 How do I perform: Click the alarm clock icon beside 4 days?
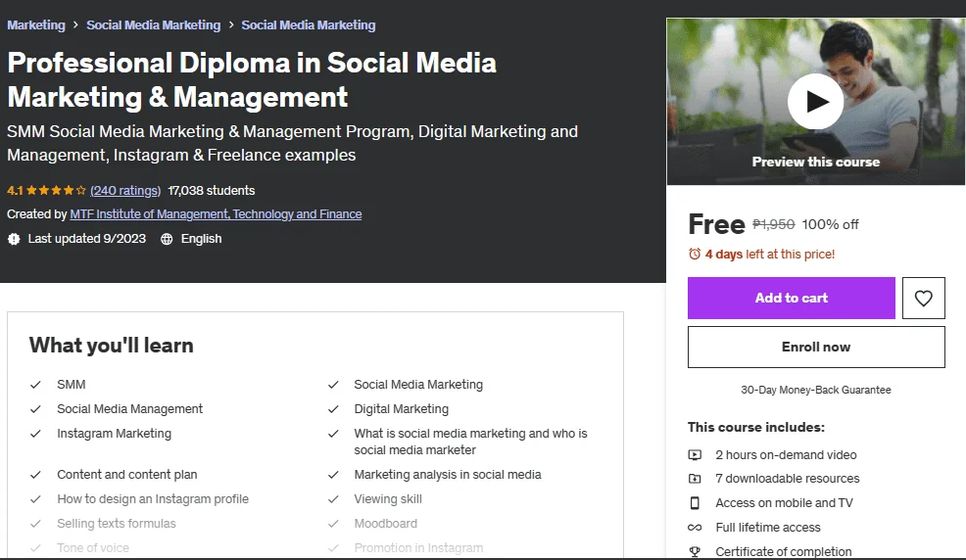[695, 255]
